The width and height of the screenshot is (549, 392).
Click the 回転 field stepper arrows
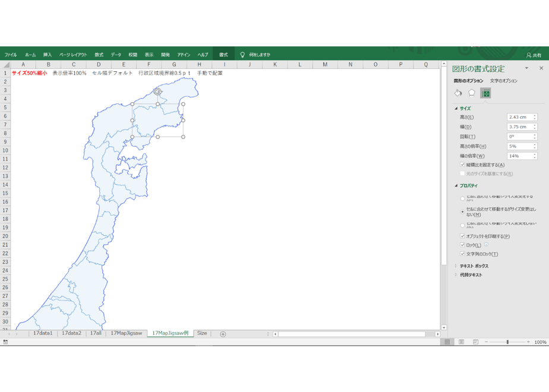point(535,137)
